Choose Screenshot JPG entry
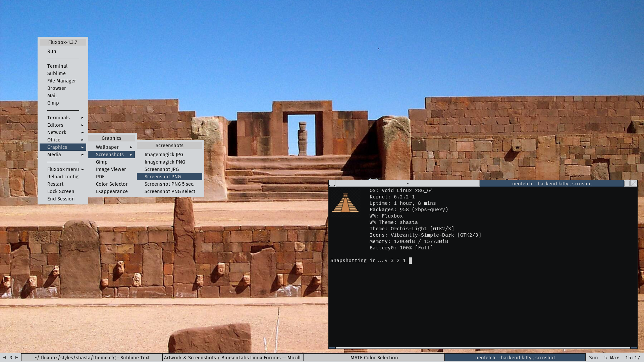The height and width of the screenshot is (362, 644). [x=169, y=169]
